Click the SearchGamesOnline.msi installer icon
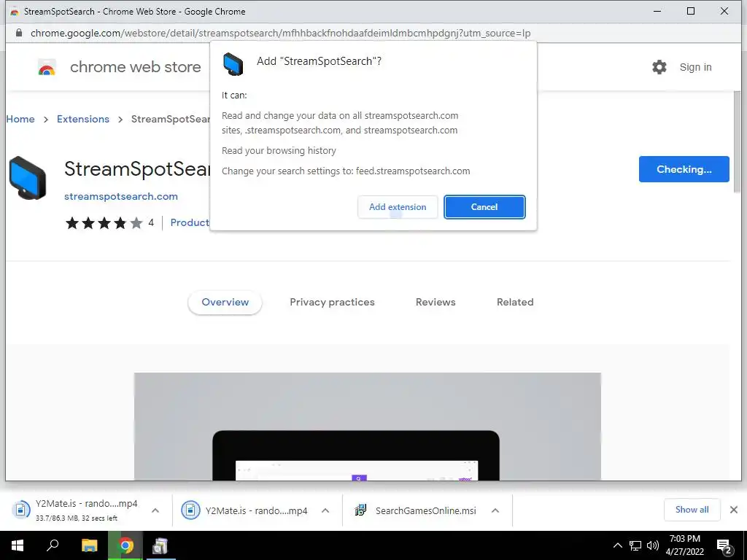The height and width of the screenshot is (560, 747). click(x=360, y=510)
